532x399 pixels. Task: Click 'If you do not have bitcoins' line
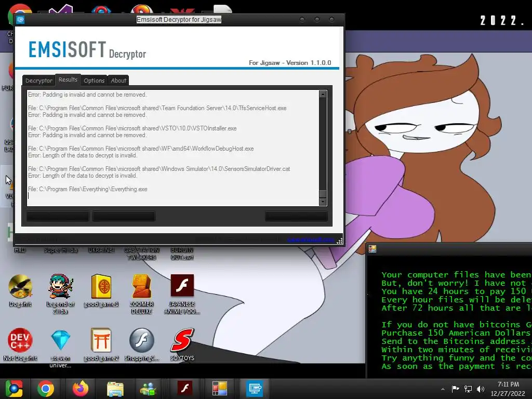coord(456,324)
